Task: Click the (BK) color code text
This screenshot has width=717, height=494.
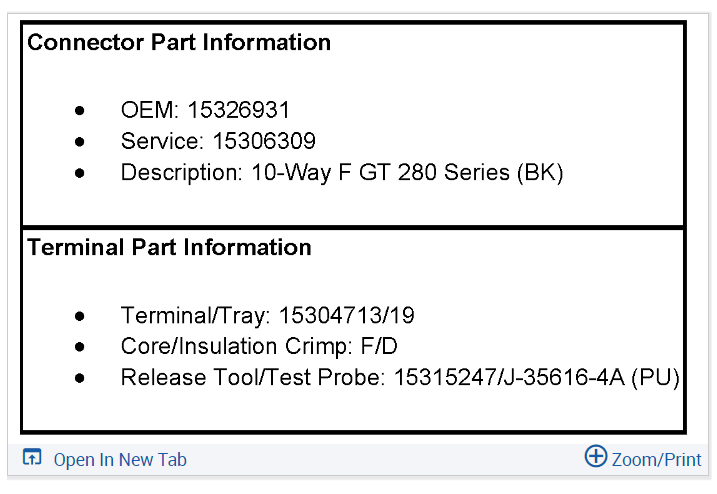Action: (x=541, y=172)
